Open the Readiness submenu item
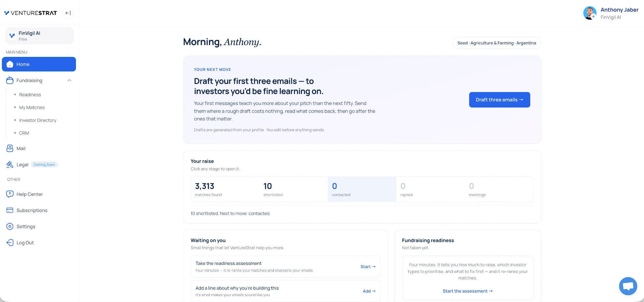 click(x=30, y=95)
